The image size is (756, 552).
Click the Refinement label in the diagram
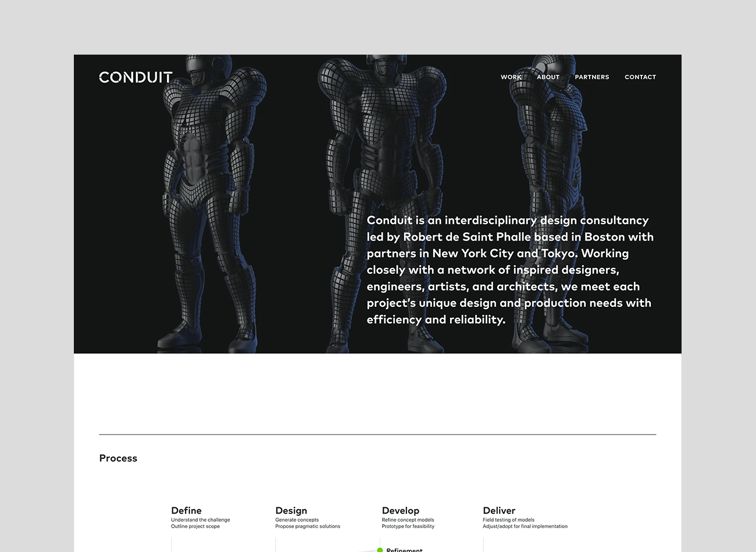click(x=404, y=550)
